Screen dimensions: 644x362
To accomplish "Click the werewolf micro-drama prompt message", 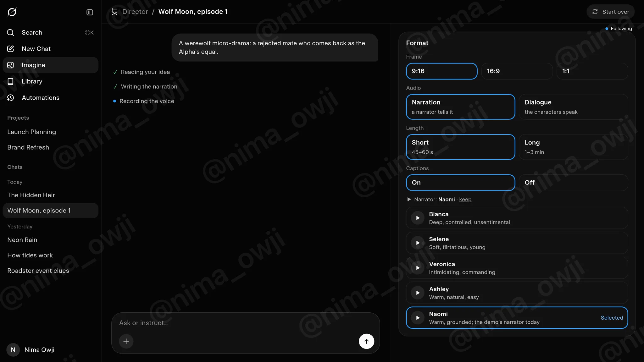I will click(x=275, y=47).
